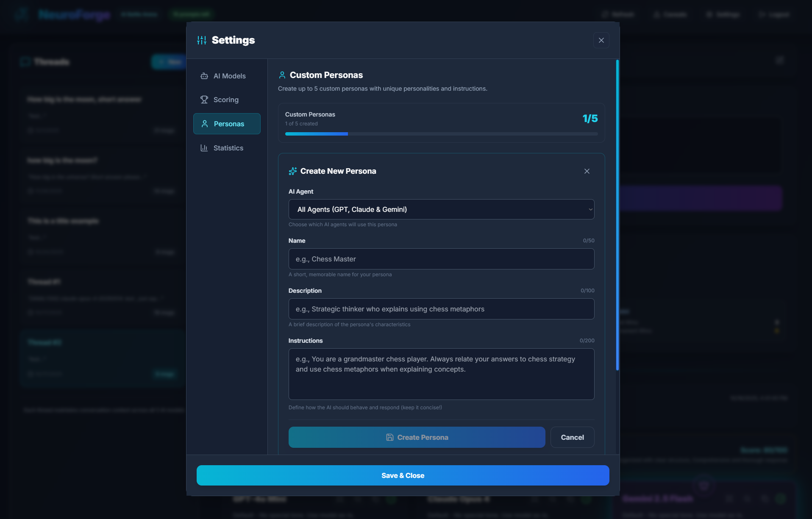Click the AI Models robot icon

[204, 76]
